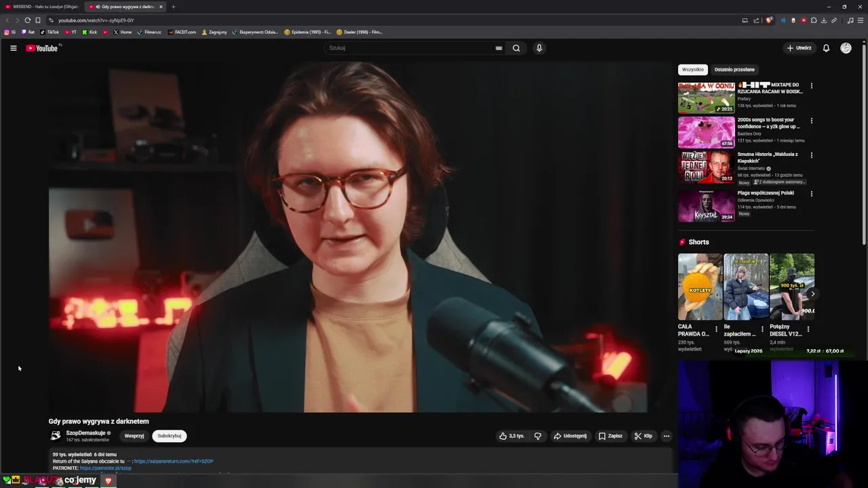Image resolution: width=868 pixels, height=488 pixels.
Task: Open the patronite.pl/szop link
Action: pyautogui.click(x=105, y=468)
